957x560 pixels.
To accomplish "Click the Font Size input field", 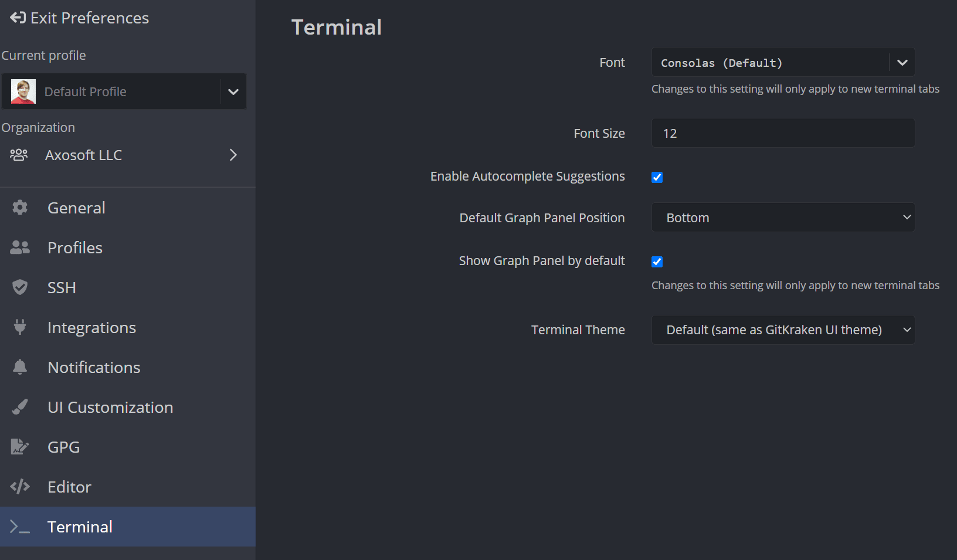I will pyautogui.click(x=783, y=133).
